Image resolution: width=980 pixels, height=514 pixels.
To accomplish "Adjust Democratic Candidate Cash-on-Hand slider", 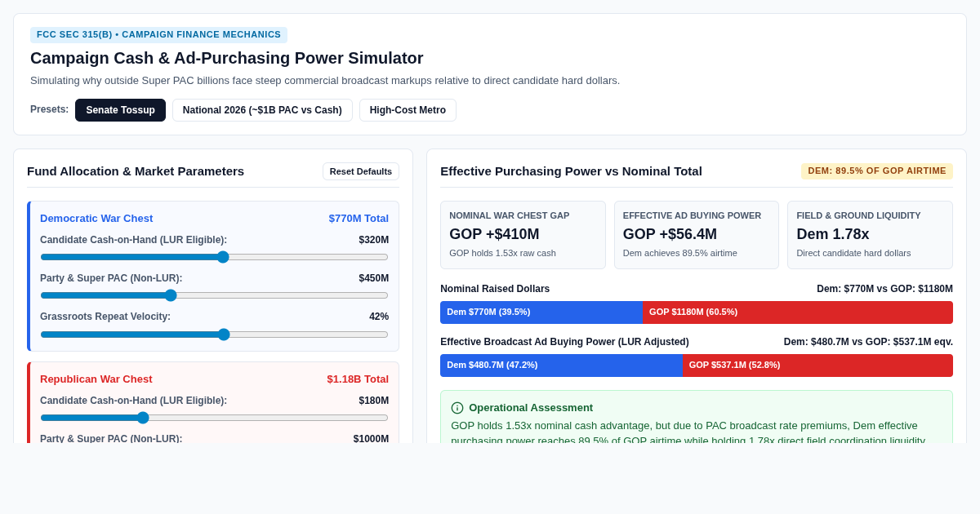I will 214,257.
